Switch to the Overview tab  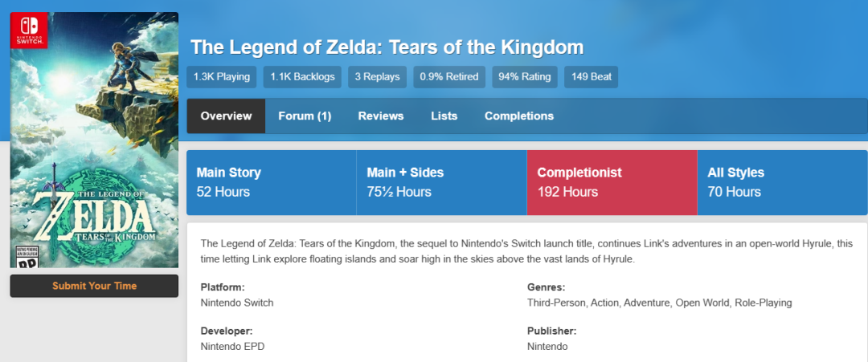[226, 116]
